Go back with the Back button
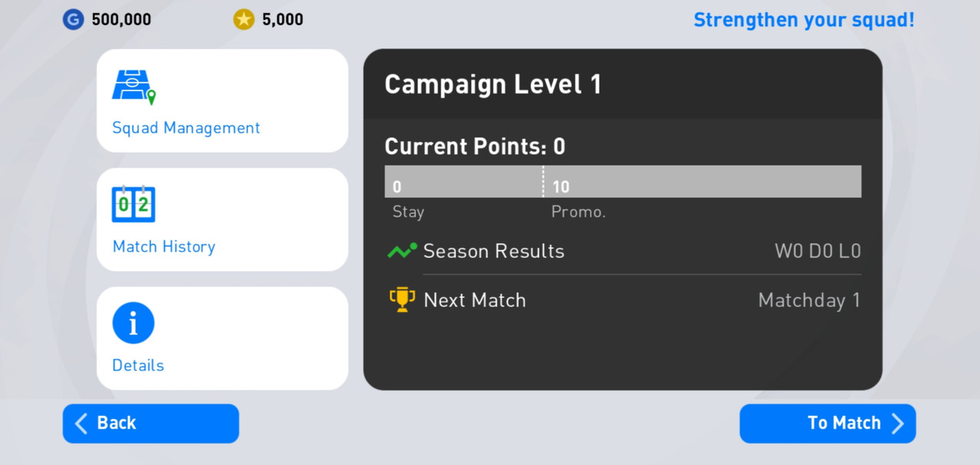The image size is (980, 465). (151, 424)
